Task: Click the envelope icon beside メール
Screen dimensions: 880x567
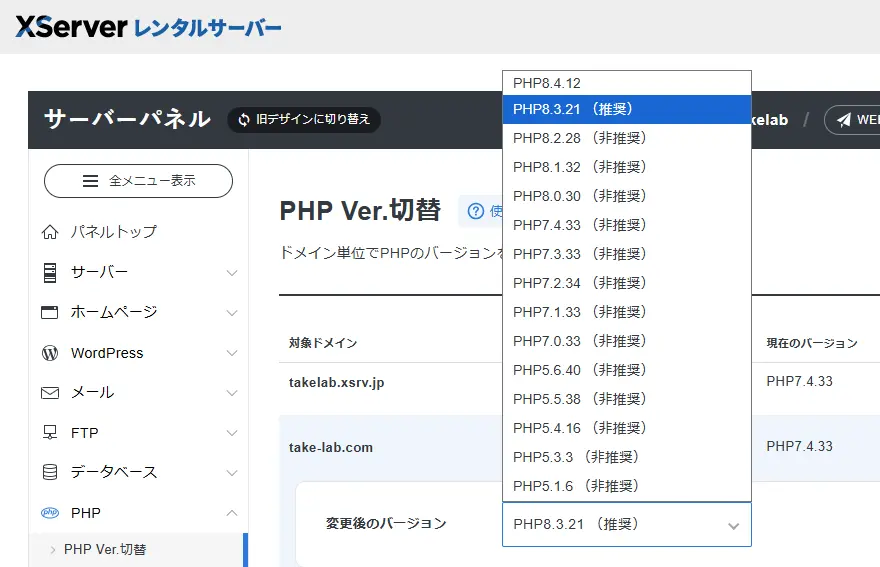Action: click(x=50, y=393)
